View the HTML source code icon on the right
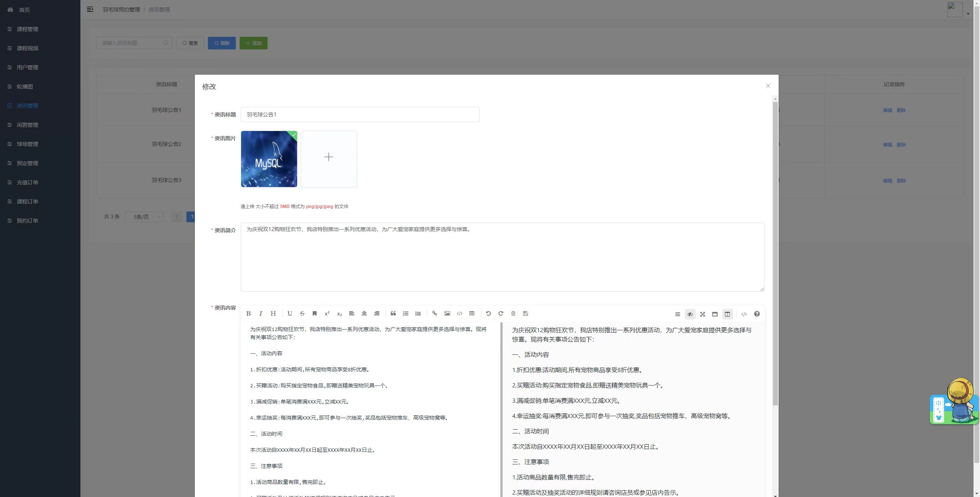Screen dimensions: 980x497 click(744, 314)
